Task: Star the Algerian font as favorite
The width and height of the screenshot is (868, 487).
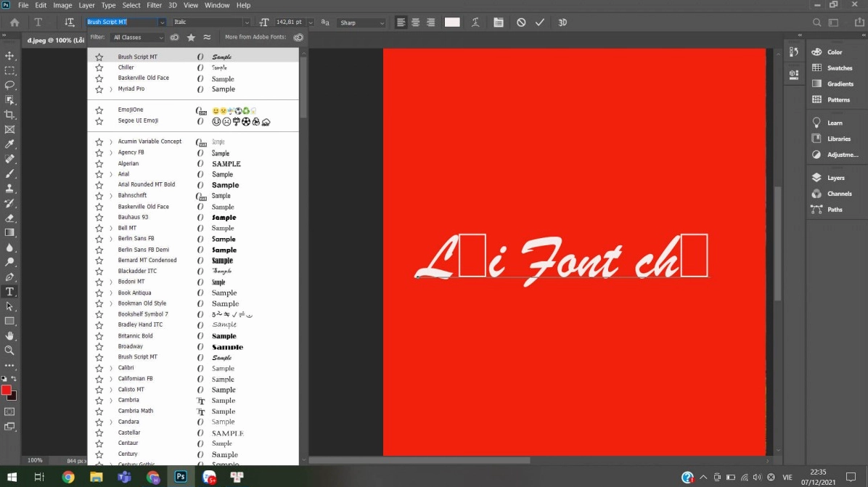Action: pyautogui.click(x=99, y=164)
